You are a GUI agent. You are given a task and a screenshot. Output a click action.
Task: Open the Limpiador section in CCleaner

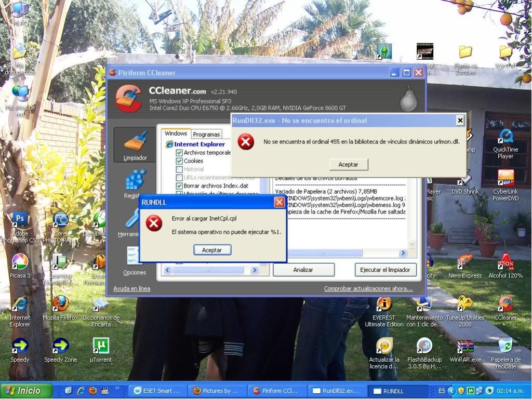coord(135,145)
